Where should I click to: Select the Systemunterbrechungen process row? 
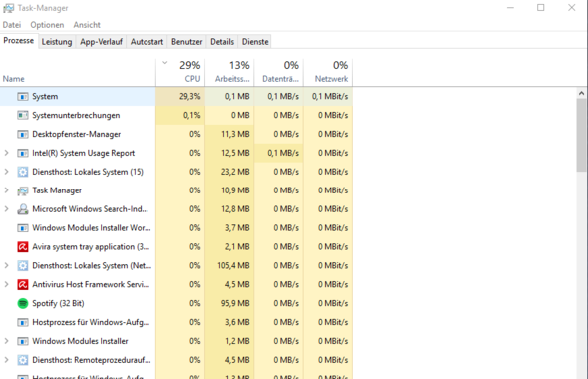coord(175,116)
